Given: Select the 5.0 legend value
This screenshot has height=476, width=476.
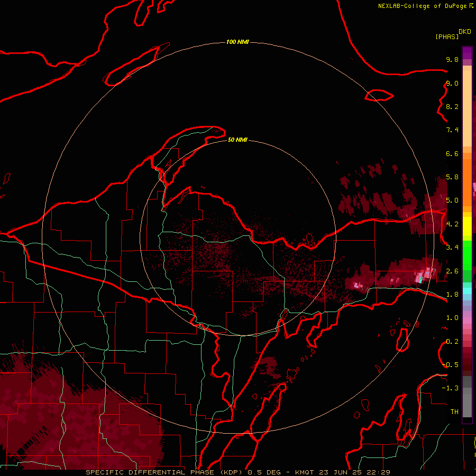Looking at the screenshot, I should point(452,200).
